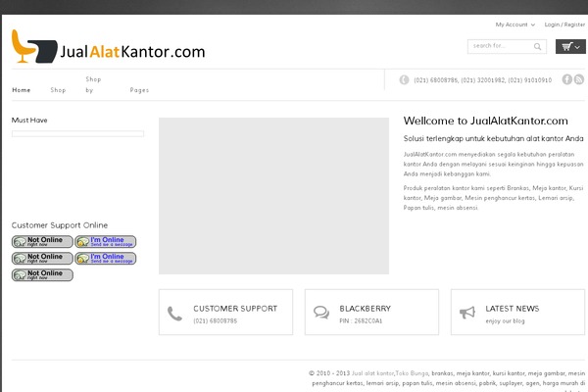
Task: Open the Shop by menu
Action: point(93,85)
